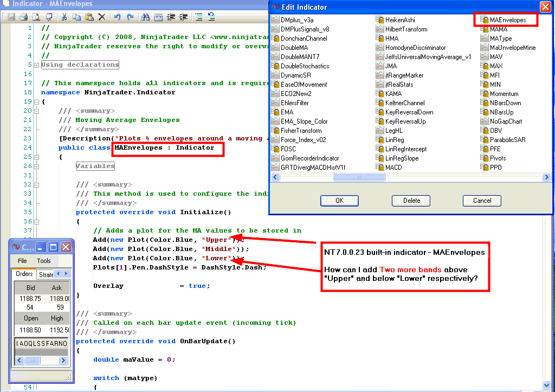Collapse the summary block at line 32
The width and height of the screenshot is (555, 392).
[36, 184]
